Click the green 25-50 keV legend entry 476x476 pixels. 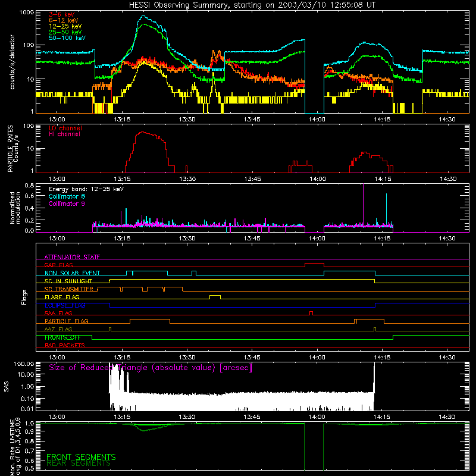tap(65, 32)
